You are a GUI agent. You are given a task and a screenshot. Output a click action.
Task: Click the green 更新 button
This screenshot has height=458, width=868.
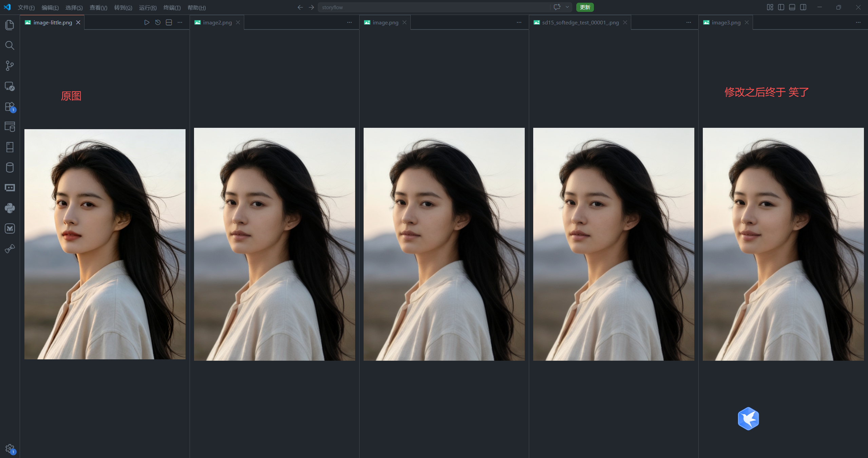coord(585,7)
